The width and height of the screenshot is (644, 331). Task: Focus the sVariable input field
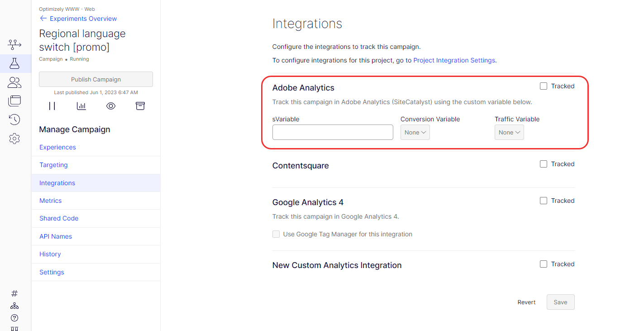point(333,132)
